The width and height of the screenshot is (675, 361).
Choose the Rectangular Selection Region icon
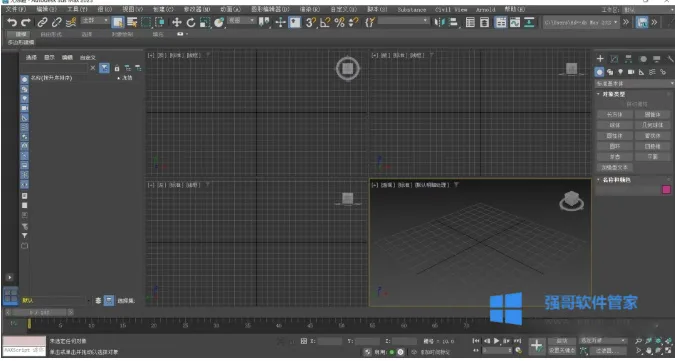[146, 22]
